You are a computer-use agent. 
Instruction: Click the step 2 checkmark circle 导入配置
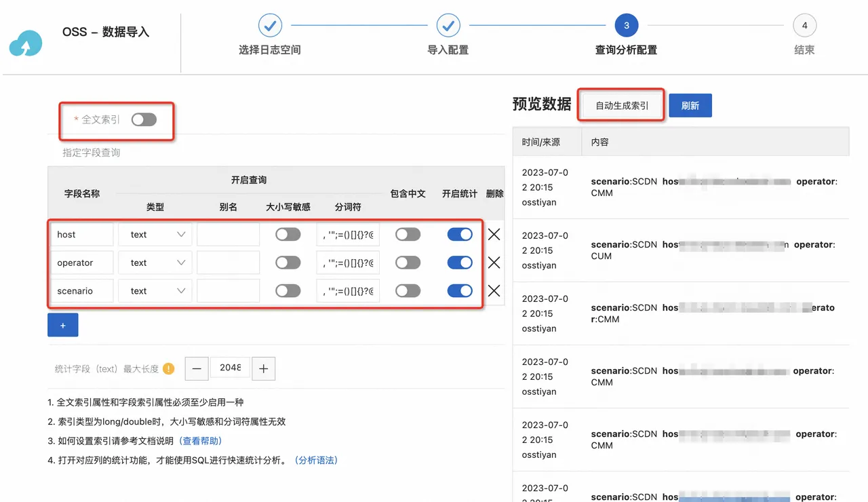tap(448, 26)
